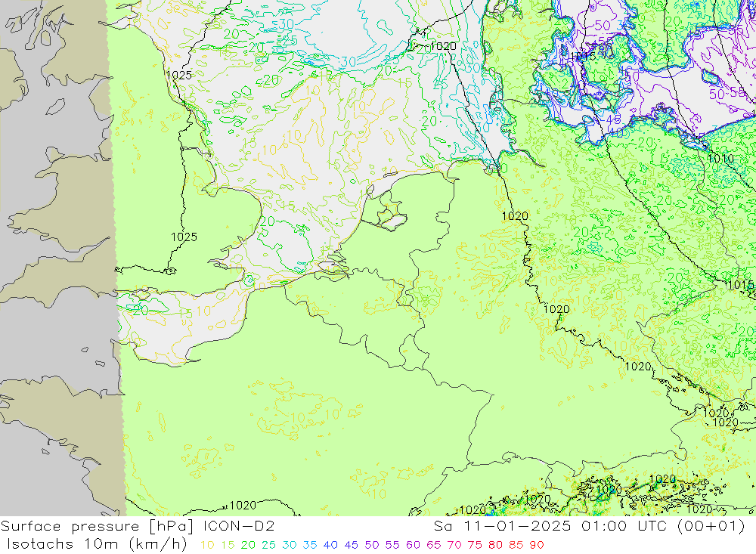Click the "Sa 11-01-2025" date text
Image resolution: width=756 pixels, height=554 pixels.
(x=502, y=526)
